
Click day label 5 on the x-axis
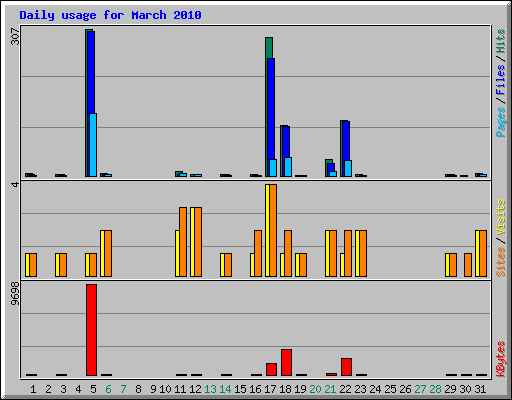pyautogui.click(x=93, y=389)
